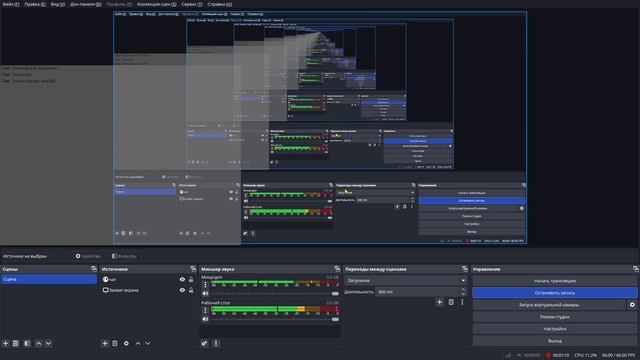Click the Stop Recording button

pyautogui.click(x=555, y=293)
